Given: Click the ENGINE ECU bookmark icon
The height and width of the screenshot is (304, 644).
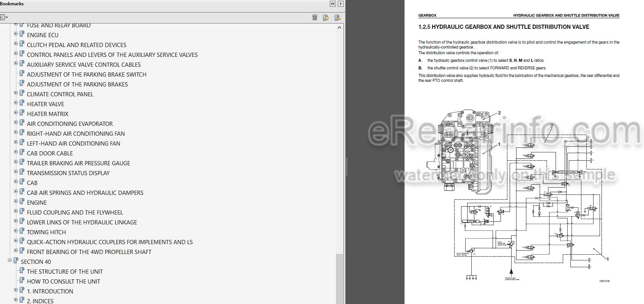Looking at the screenshot, I should [x=22, y=34].
